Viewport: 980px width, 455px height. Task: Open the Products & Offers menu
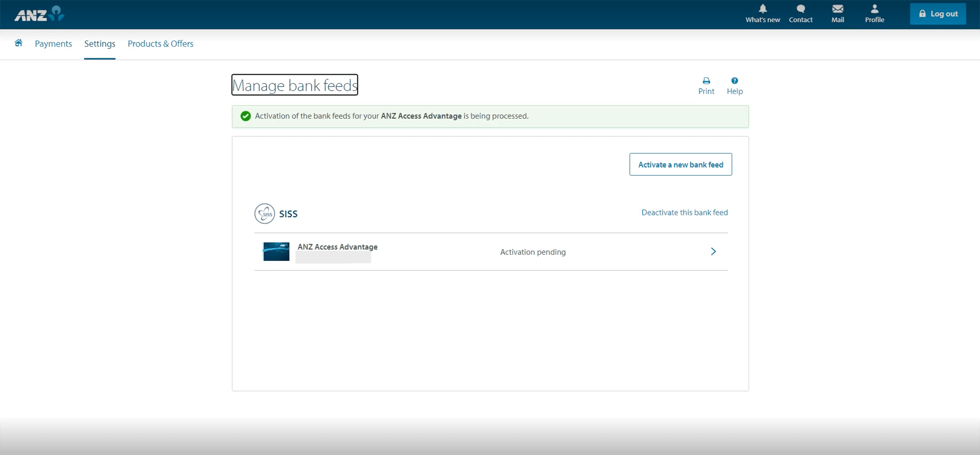pyautogui.click(x=160, y=44)
